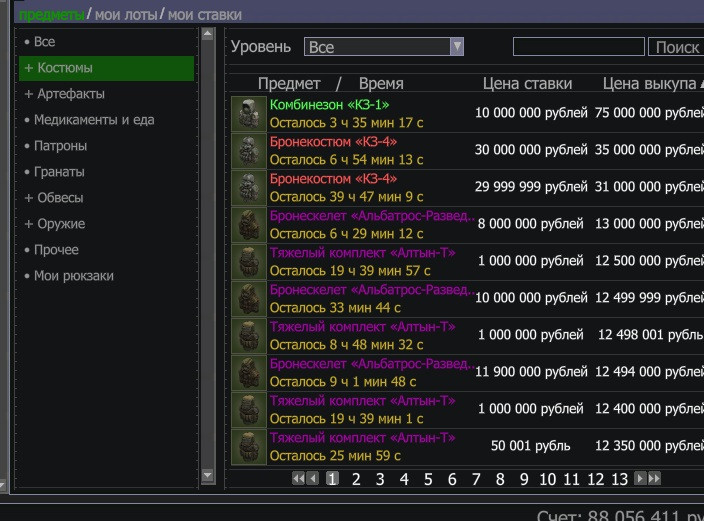704x521 pixels.
Task: Click the Алтын-Т icon with 19 ч 39 мин 57 с left
Action: coord(249,262)
